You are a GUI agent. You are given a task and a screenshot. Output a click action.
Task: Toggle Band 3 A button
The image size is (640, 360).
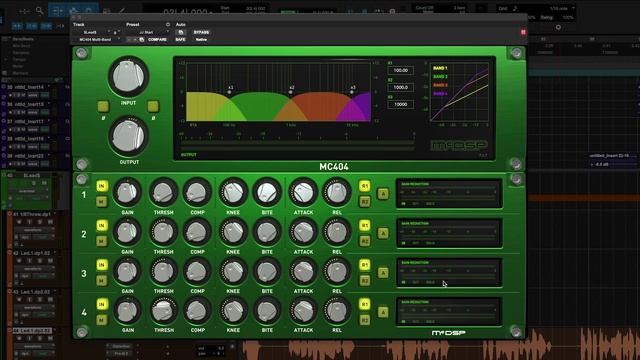(383, 273)
